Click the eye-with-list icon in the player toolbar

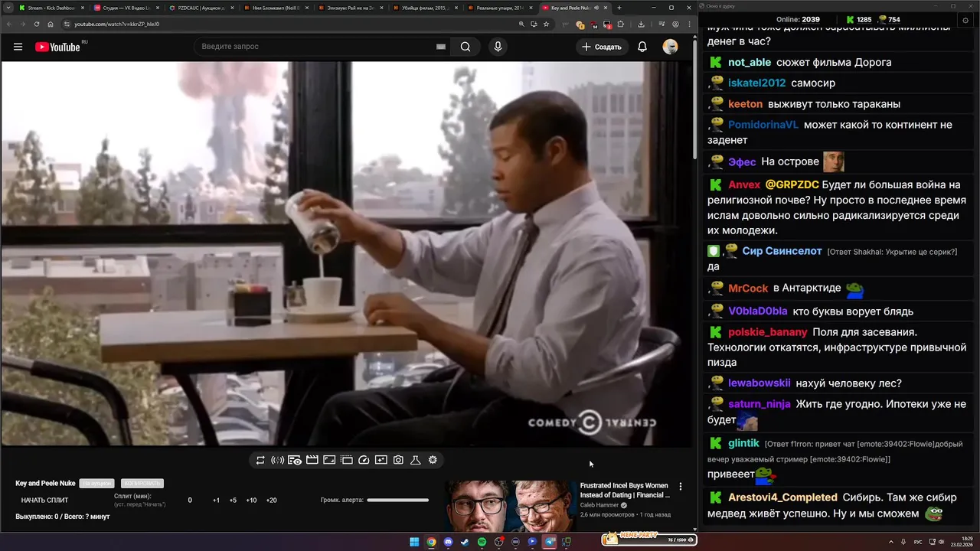tap(295, 460)
